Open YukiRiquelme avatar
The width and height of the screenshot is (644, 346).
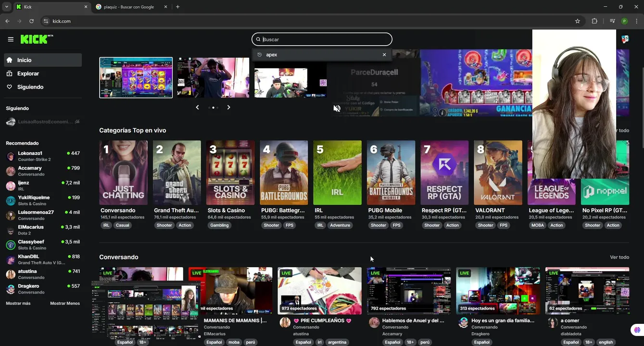[11, 201]
